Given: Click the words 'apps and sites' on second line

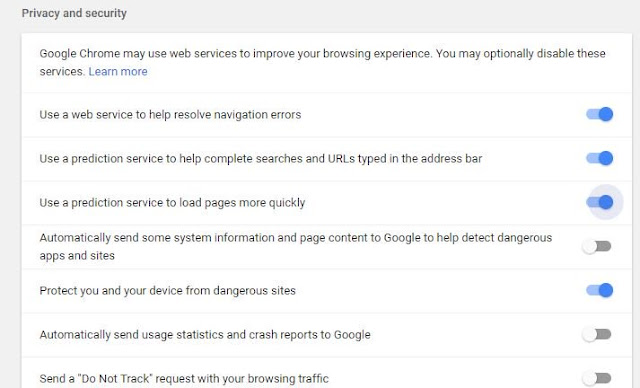Looking at the screenshot, I should tap(77, 256).
